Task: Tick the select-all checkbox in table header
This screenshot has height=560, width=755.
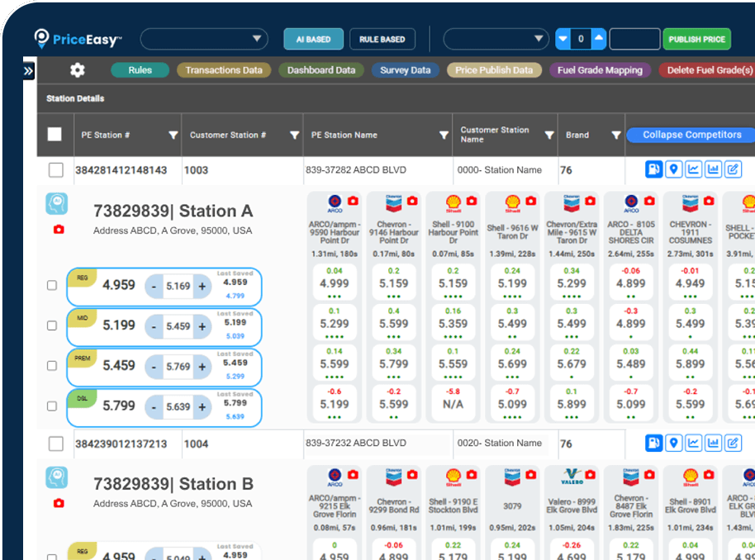Action: coord(55,135)
